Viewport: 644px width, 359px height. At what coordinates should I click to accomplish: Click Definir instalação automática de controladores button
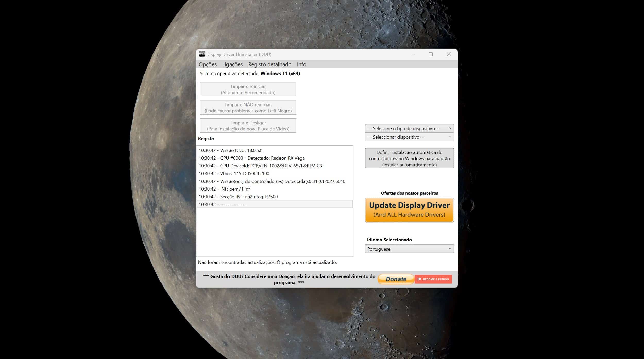click(409, 158)
